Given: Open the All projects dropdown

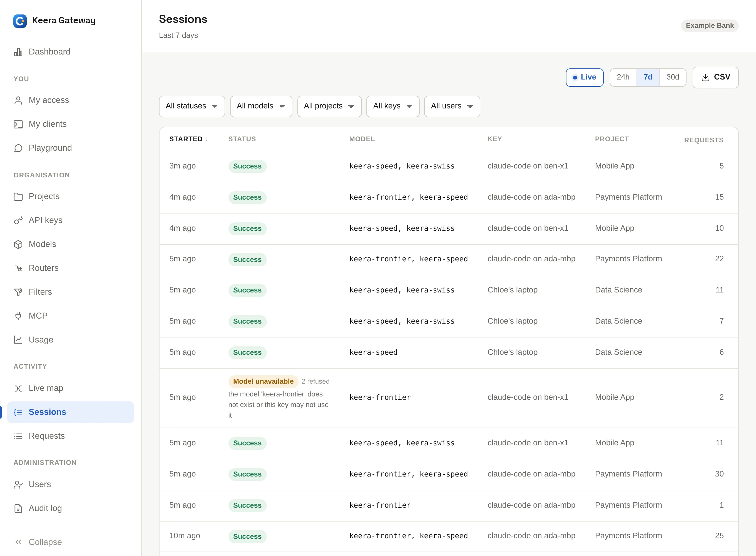Looking at the screenshot, I should click(329, 106).
